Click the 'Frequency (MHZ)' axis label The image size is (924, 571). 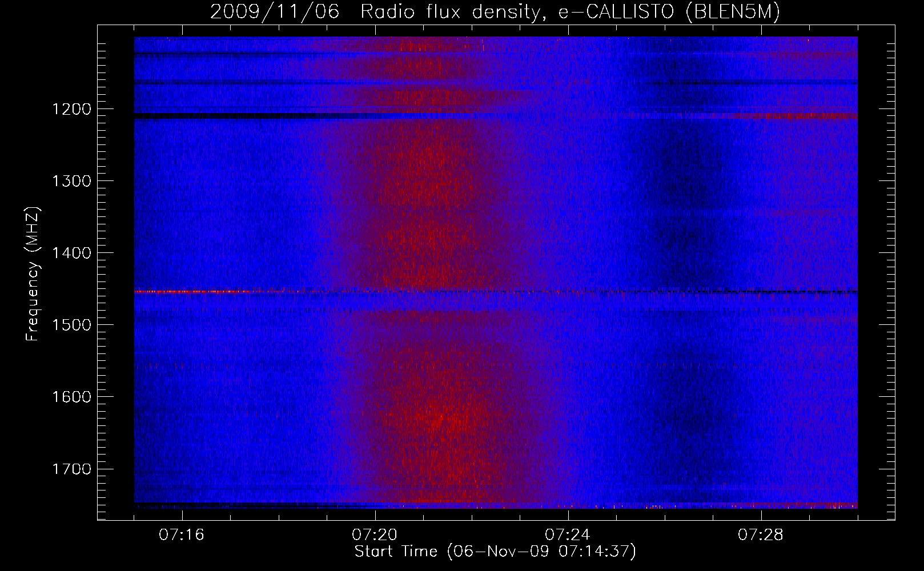(x=33, y=274)
